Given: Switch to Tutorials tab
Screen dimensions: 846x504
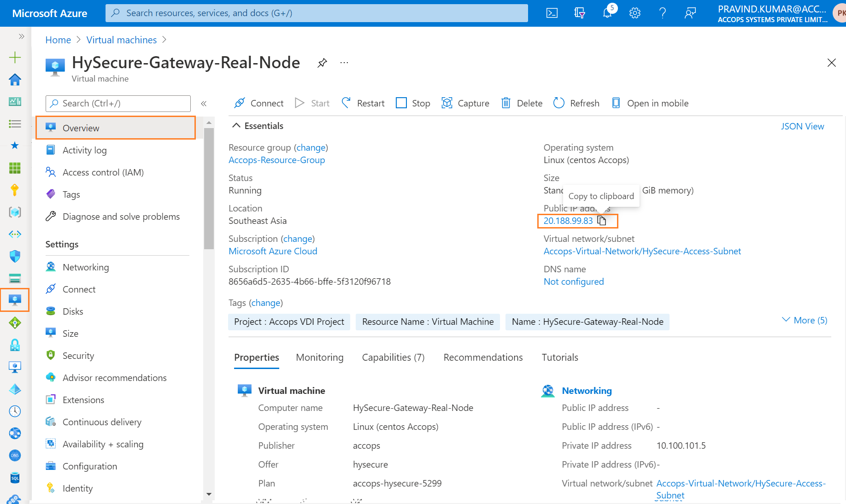Looking at the screenshot, I should click(560, 357).
